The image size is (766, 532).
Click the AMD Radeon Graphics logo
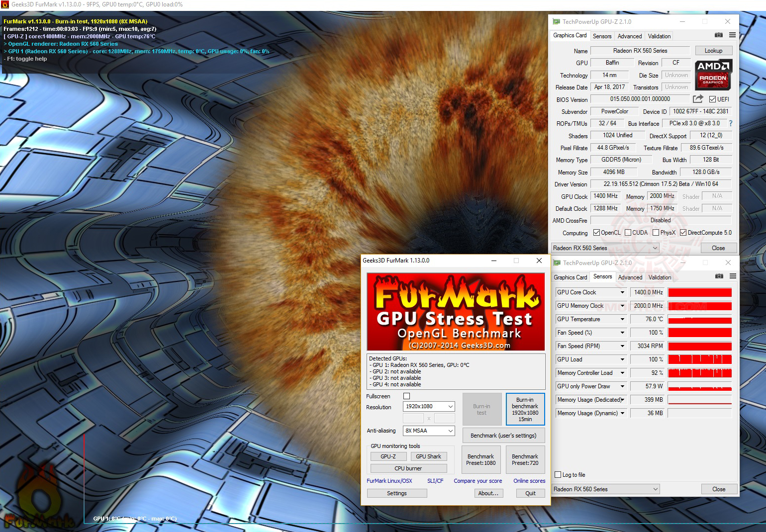(713, 74)
